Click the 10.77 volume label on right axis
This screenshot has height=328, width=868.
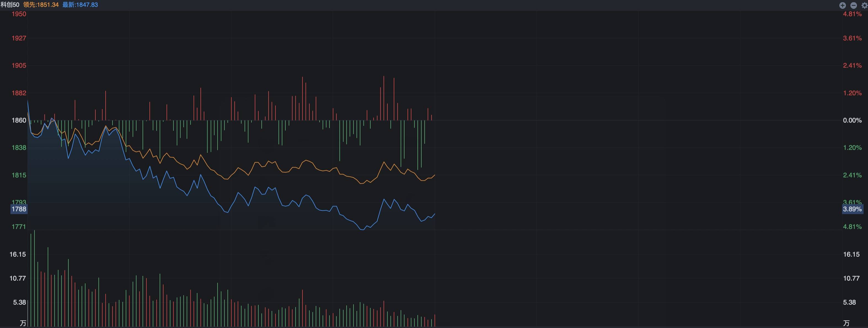(x=851, y=278)
